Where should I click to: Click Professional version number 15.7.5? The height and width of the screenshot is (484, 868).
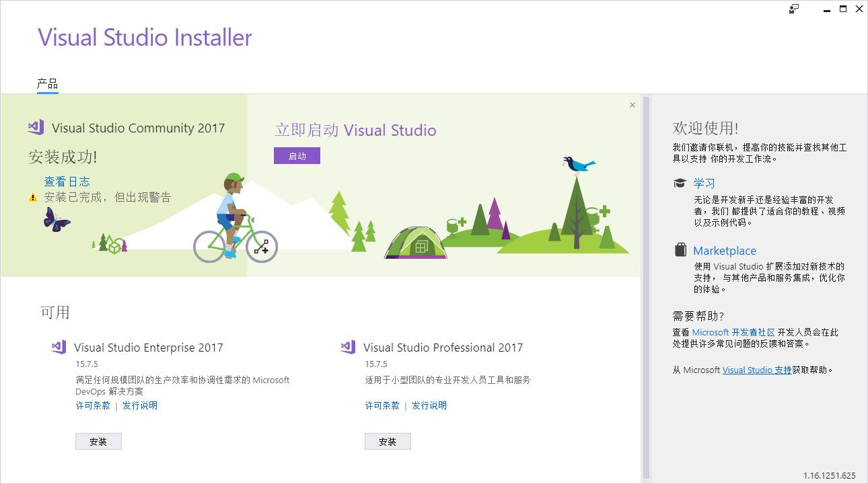[376, 364]
